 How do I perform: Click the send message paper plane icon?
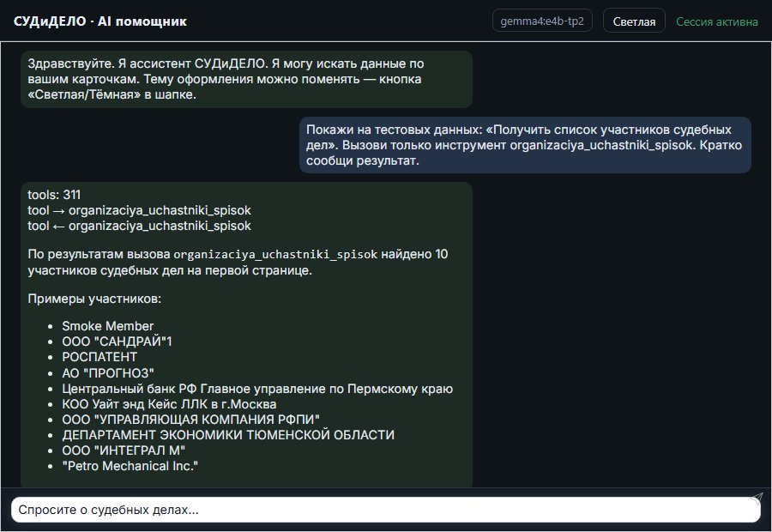point(757,499)
